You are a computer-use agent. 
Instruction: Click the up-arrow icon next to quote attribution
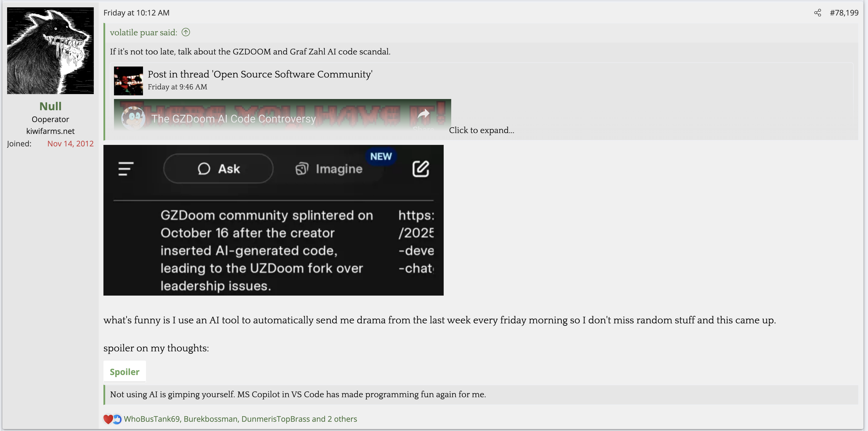click(x=186, y=32)
